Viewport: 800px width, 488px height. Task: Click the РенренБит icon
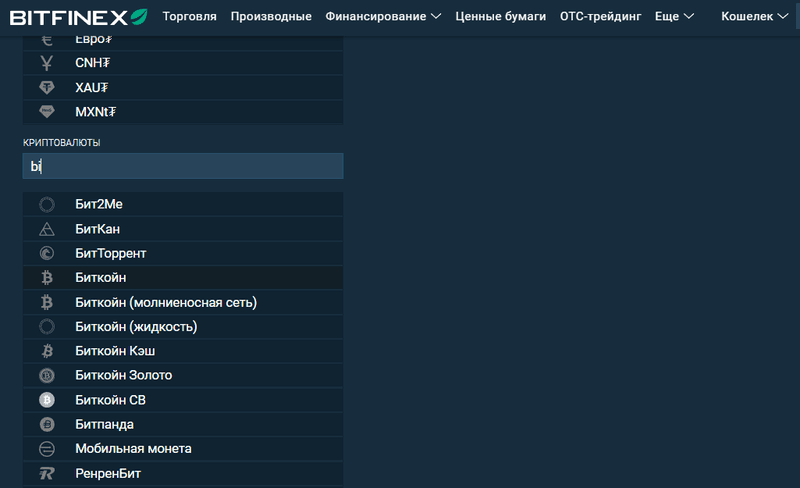click(x=46, y=474)
